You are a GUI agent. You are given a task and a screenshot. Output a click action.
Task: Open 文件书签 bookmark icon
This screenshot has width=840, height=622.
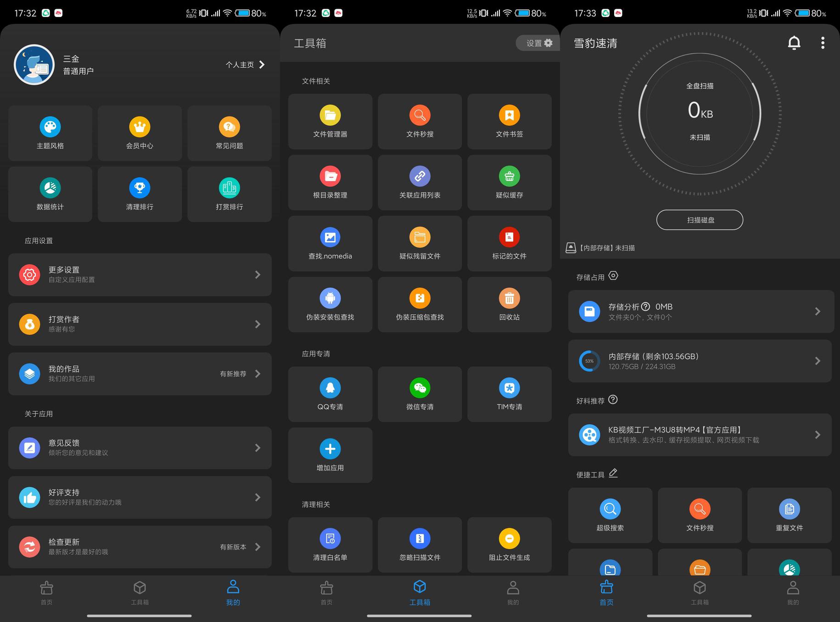coord(509,115)
